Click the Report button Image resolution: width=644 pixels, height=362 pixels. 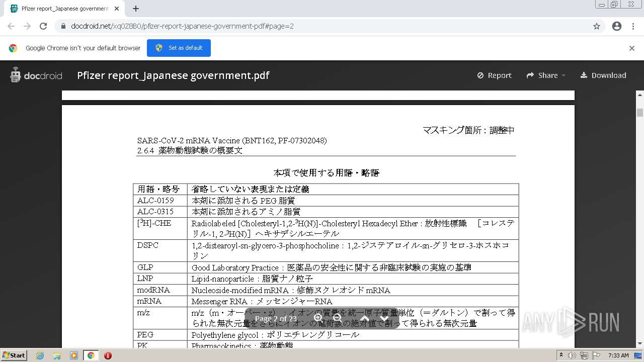pyautogui.click(x=495, y=75)
